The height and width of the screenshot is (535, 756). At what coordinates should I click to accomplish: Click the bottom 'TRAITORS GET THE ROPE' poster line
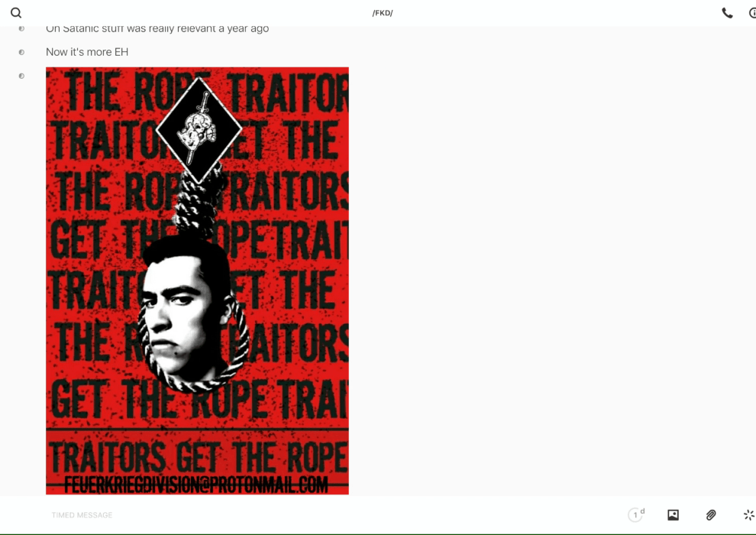tap(197, 457)
